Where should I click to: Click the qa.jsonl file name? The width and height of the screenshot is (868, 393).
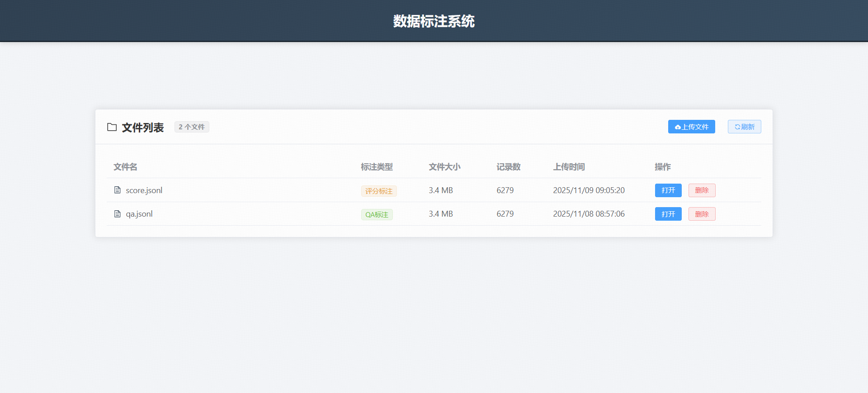pyautogui.click(x=139, y=214)
